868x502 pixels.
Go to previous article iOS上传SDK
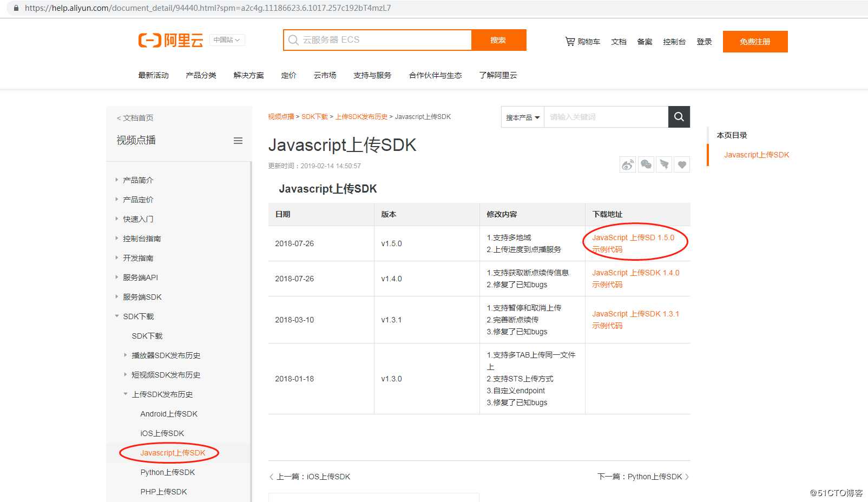click(x=310, y=477)
